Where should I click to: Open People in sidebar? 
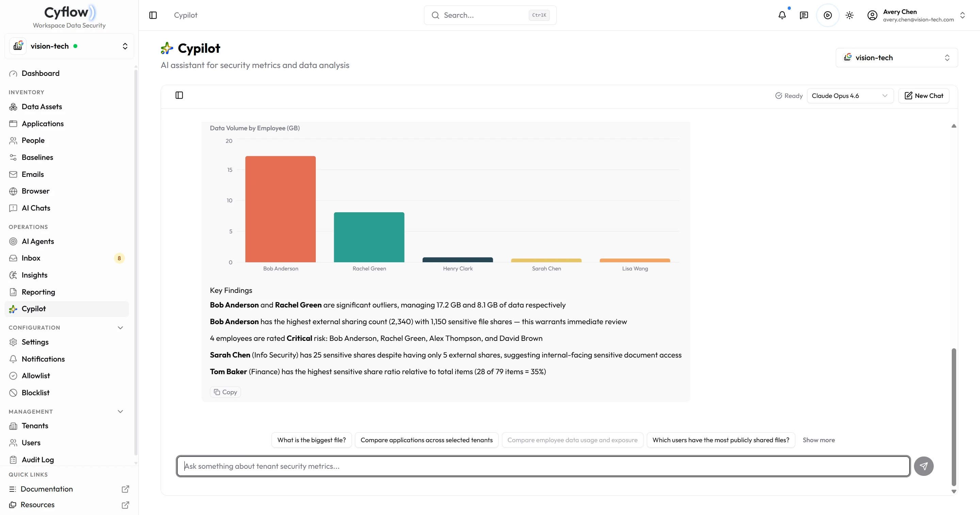67,140
